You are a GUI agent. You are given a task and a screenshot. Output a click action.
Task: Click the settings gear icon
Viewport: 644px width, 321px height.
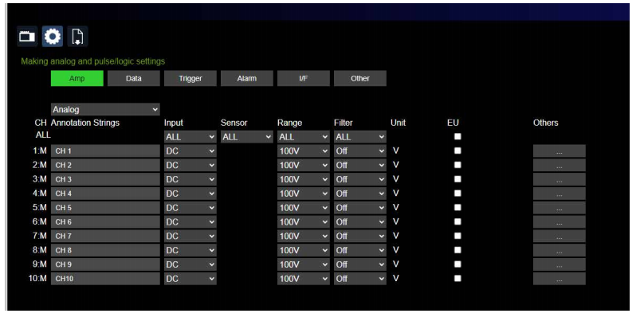pos(53,37)
